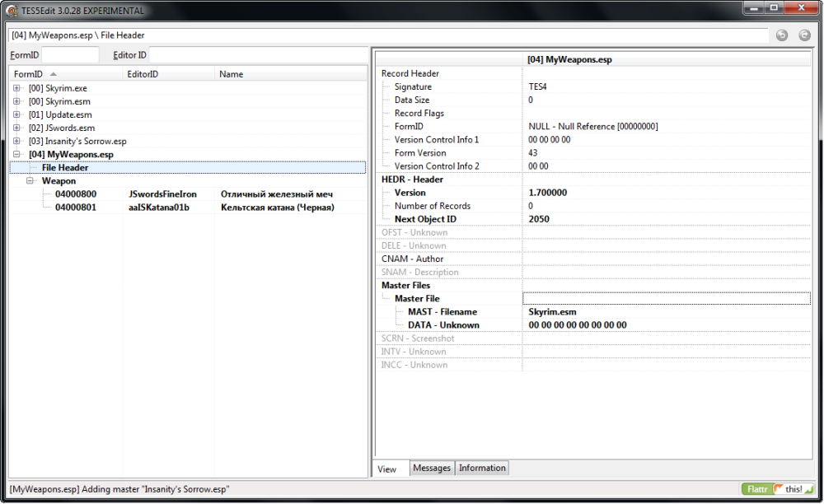Click the Russian name Отличный железный меч
The width and height of the screenshot is (824, 504).
pyautogui.click(x=276, y=194)
